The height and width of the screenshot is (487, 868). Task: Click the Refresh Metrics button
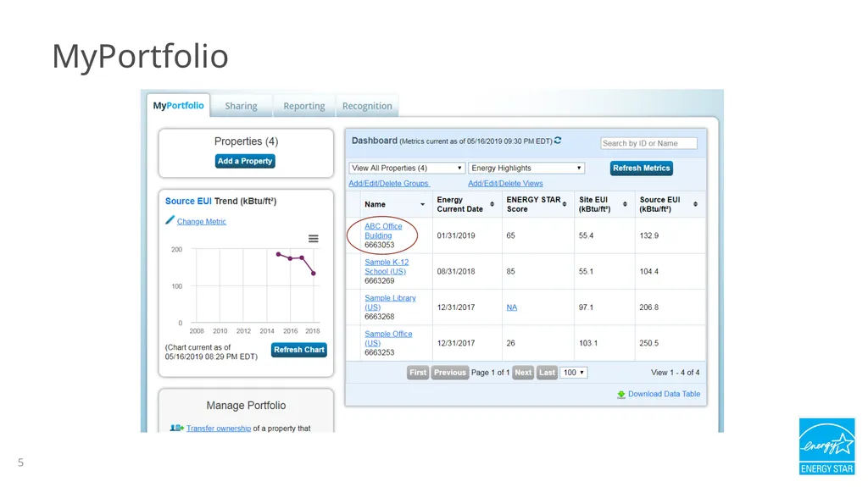click(x=642, y=169)
